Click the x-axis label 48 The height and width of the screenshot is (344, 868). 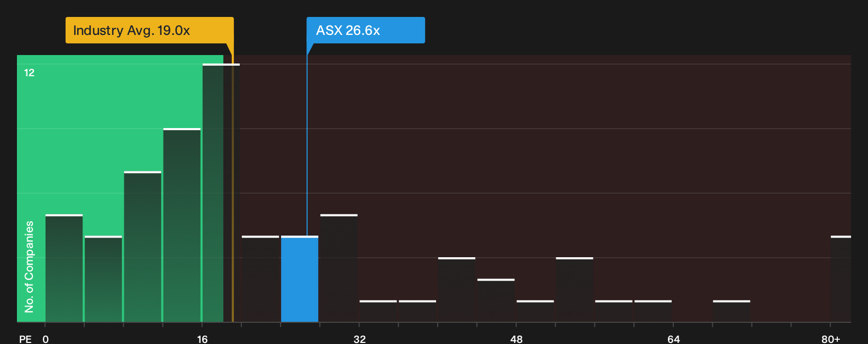click(517, 339)
